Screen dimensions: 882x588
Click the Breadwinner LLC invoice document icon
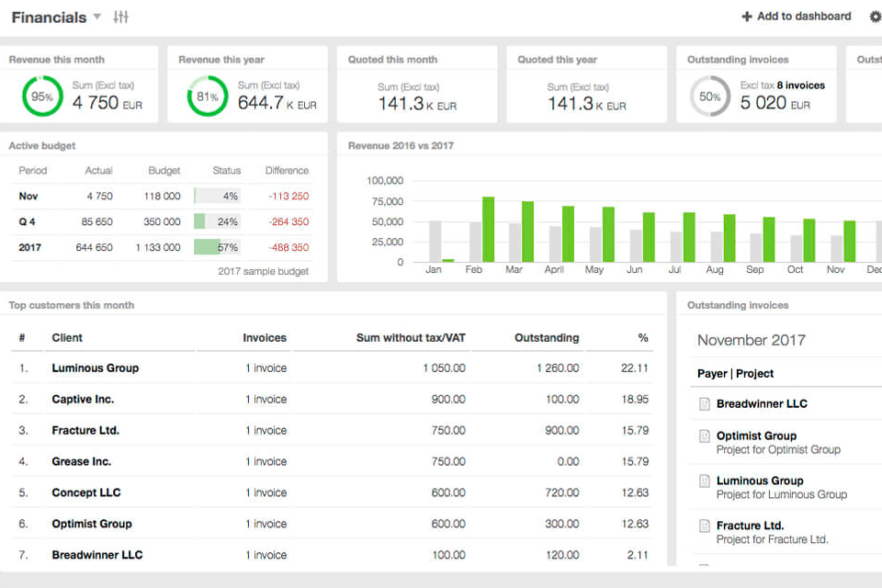[705, 404]
